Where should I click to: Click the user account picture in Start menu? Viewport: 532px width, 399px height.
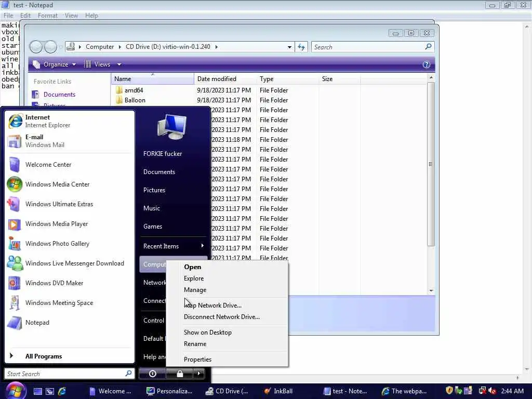[172, 127]
